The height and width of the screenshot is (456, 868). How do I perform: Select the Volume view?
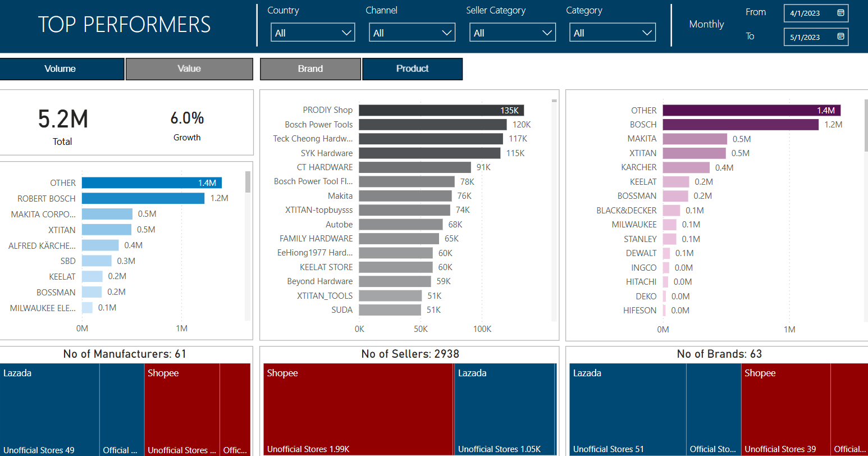click(62, 69)
